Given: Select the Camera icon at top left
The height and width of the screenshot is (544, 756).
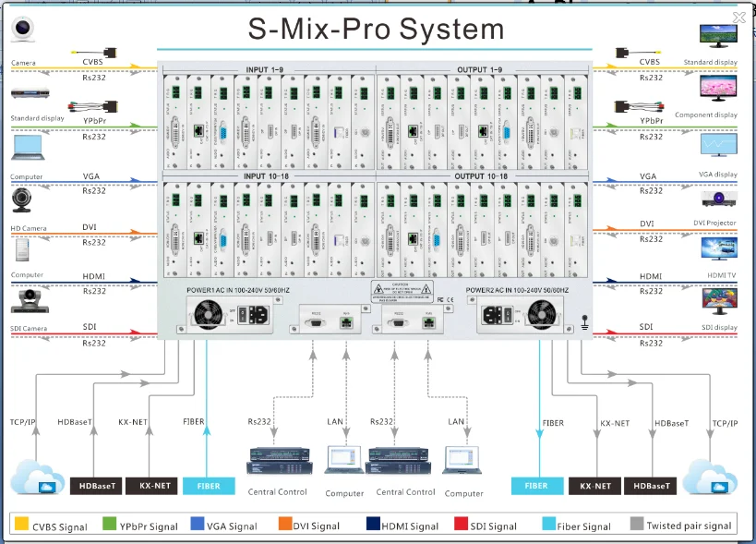Looking at the screenshot, I should point(22,29).
